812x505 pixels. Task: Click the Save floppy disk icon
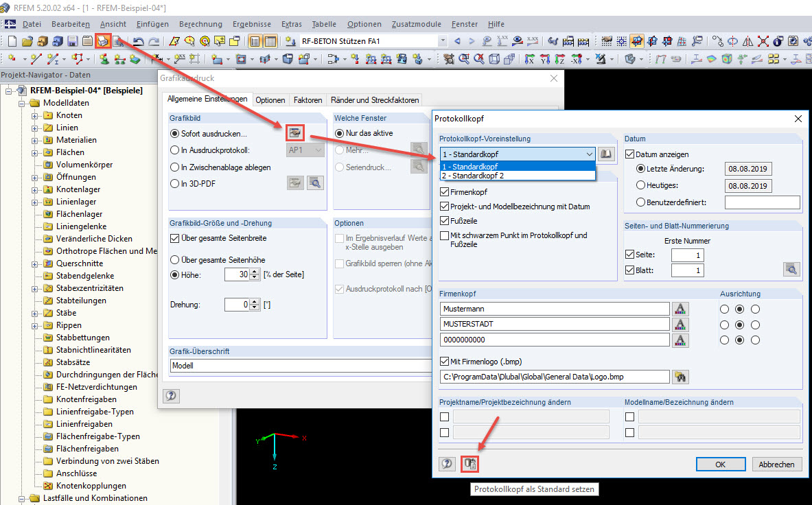(x=73, y=41)
